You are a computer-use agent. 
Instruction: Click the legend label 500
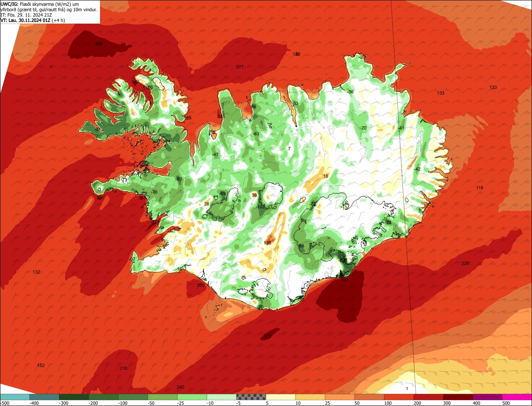click(506, 403)
